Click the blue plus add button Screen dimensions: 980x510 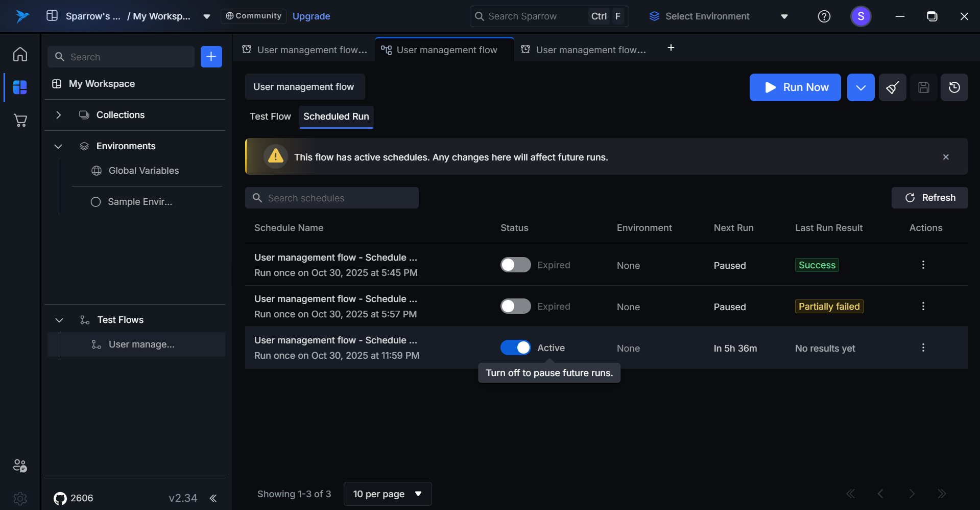tap(211, 57)
